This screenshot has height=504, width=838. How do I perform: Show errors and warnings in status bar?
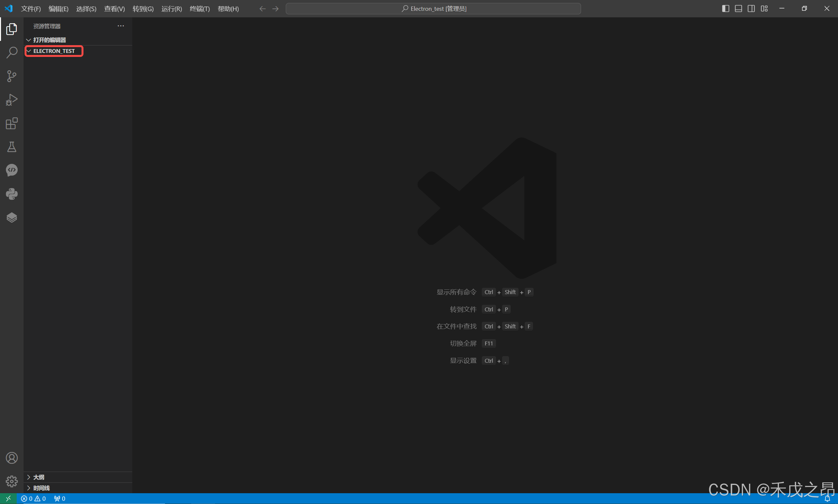pos(33,498)
